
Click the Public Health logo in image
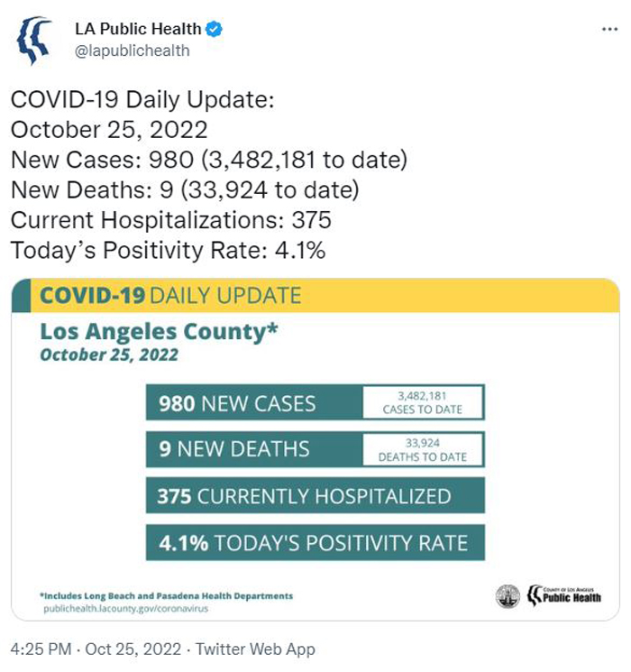(x=563, y=595)
